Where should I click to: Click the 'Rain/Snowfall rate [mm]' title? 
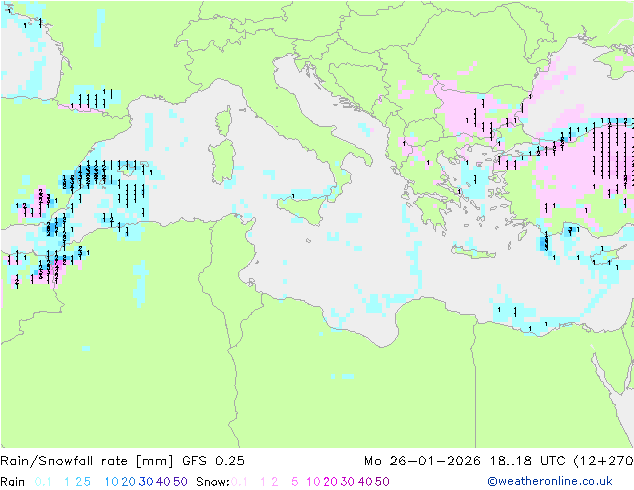[x=87, y=461]
